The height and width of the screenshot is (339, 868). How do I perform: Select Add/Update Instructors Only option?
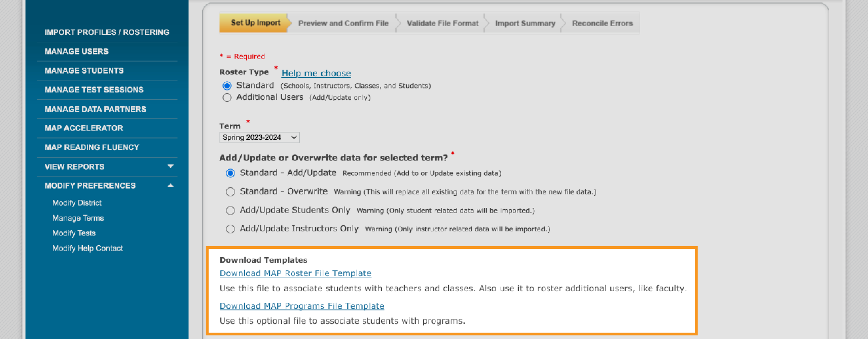pyautogui.click(x=230, y=229)
